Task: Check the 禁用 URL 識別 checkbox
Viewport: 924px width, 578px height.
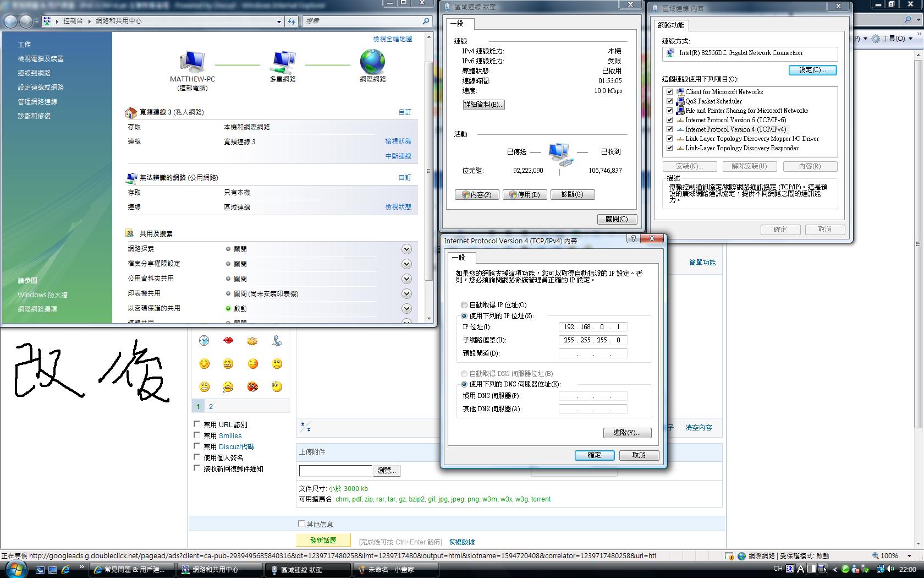Action: click(197, 424)
